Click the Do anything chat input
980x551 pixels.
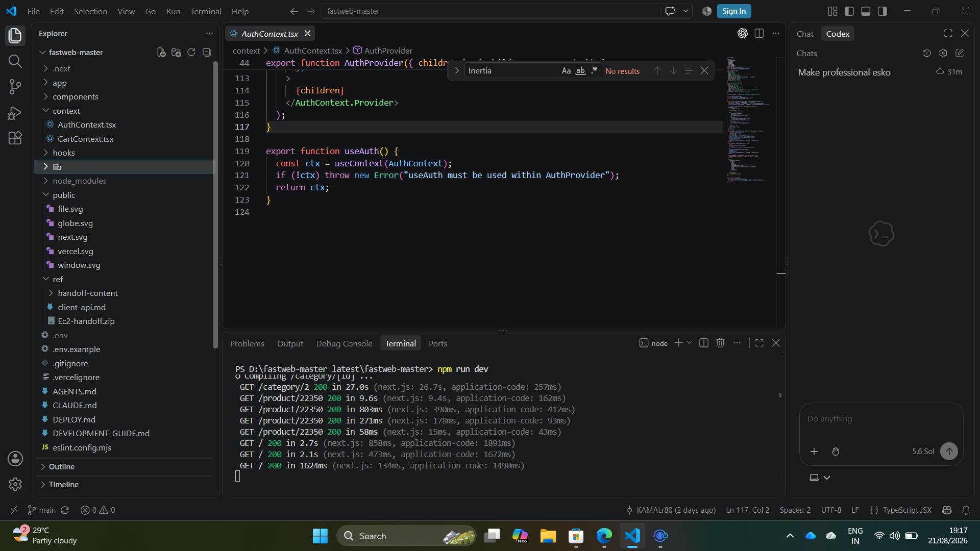(880, 418)
